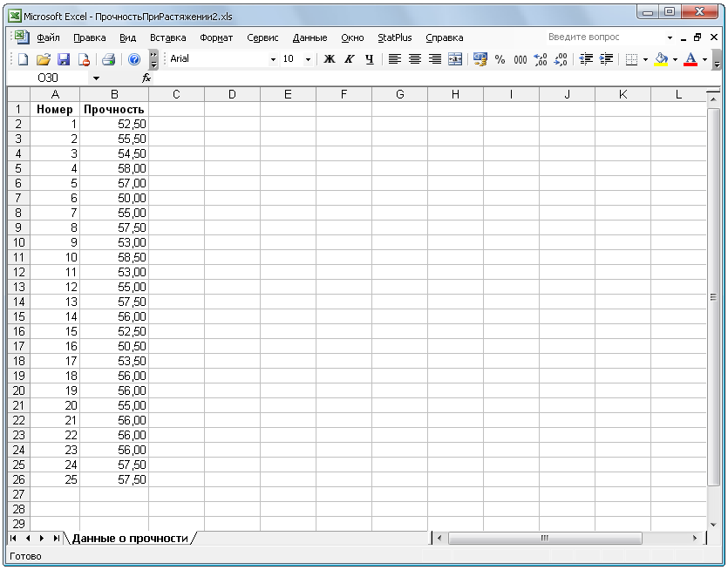
Task: Open the fill color dropdown arrow
Action: click(x=675, y=59)
